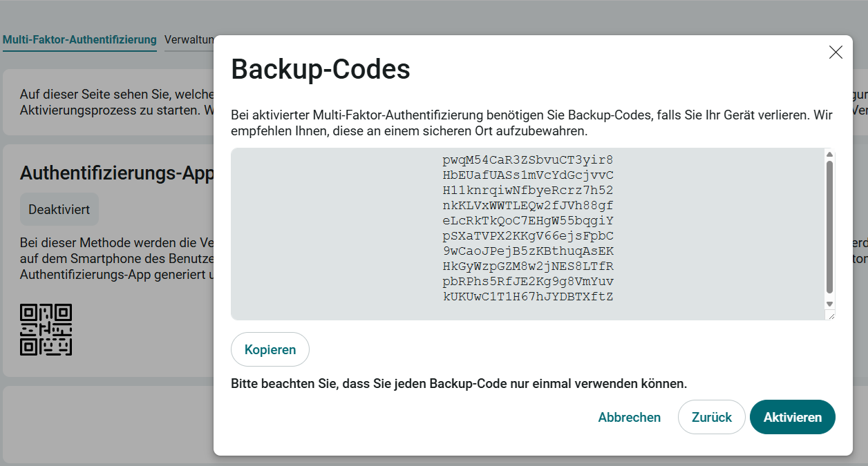
Task: Click the backup code starting with pwqM54
Action: (528, 160)
